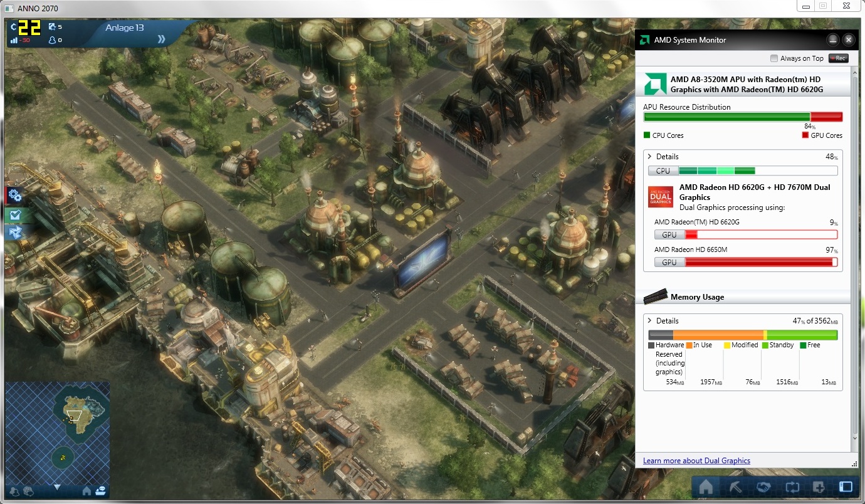Click the upgrade plus icon in toolbar
The width and height of the screenshot is (865, 504).
(x=818, y=486)
